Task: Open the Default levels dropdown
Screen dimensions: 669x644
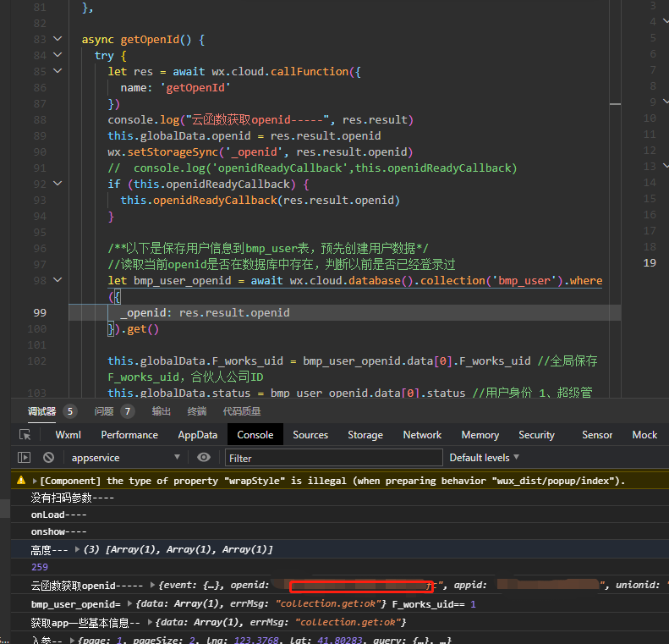Action: coord(485,458)
